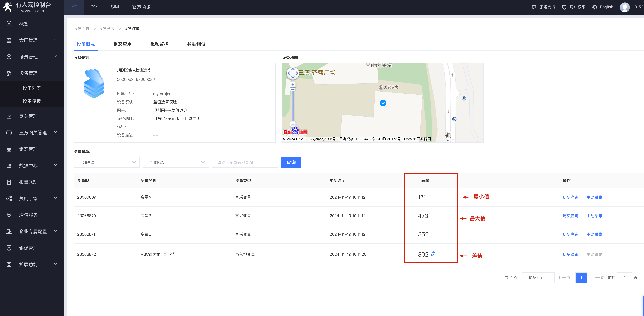Click page 1 pagination button
644x316 pixels.
[581, 278]
